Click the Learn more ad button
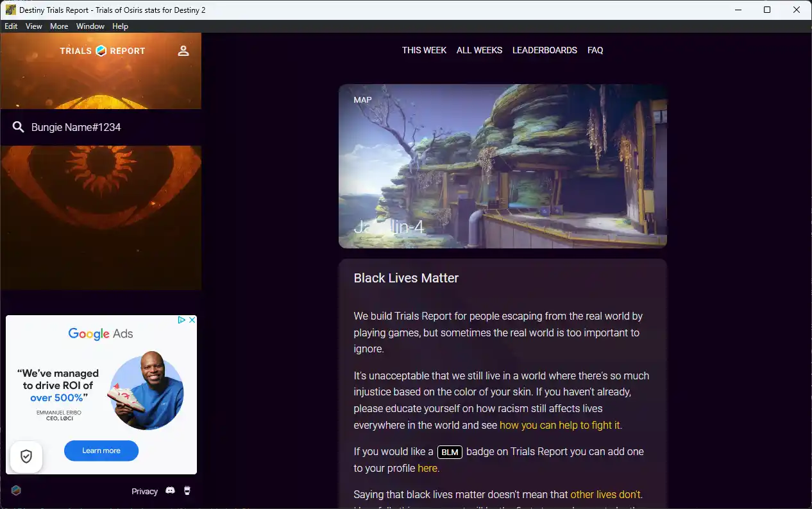This screenshot has height=509, width=812. 101,451
